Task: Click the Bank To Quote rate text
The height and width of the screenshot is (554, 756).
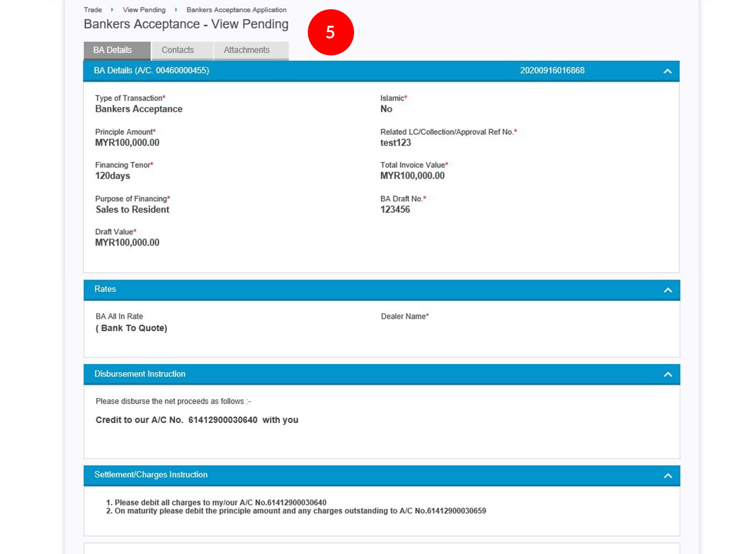Action: (131, 328)
